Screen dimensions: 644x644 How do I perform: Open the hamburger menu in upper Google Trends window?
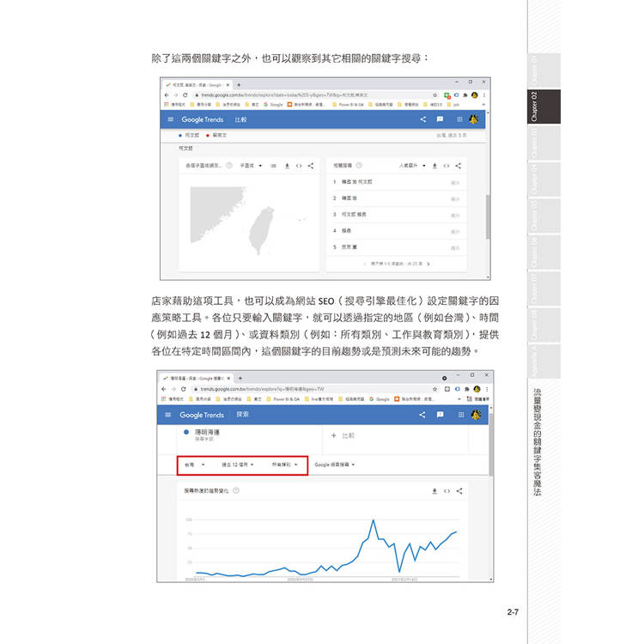pos(170,120)
